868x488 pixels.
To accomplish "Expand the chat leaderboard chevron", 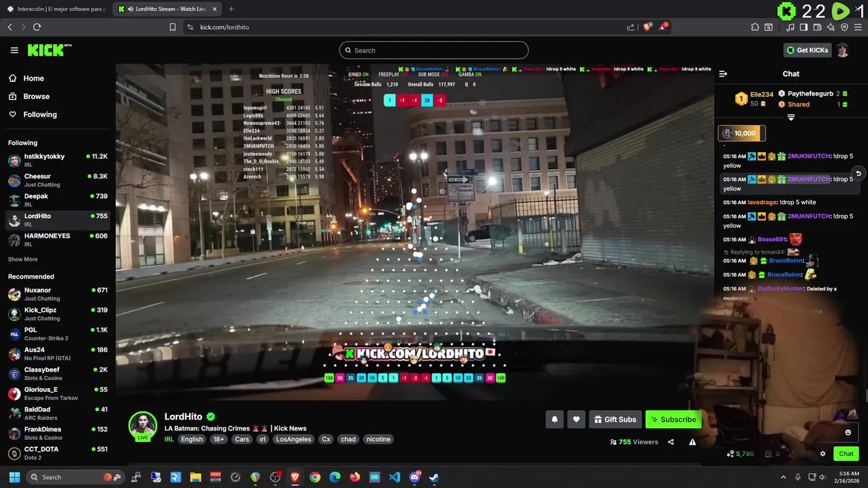I will click(x=791, y=117).
